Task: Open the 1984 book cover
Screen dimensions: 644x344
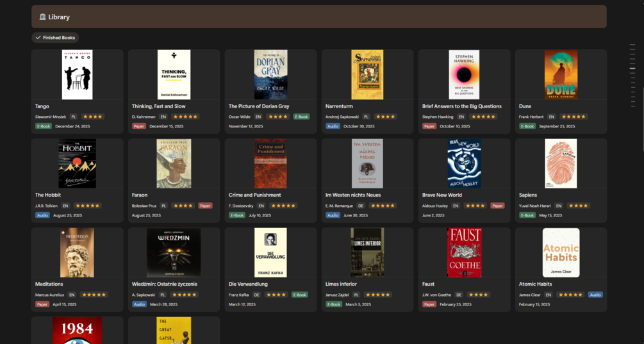Action: (77, 331)
